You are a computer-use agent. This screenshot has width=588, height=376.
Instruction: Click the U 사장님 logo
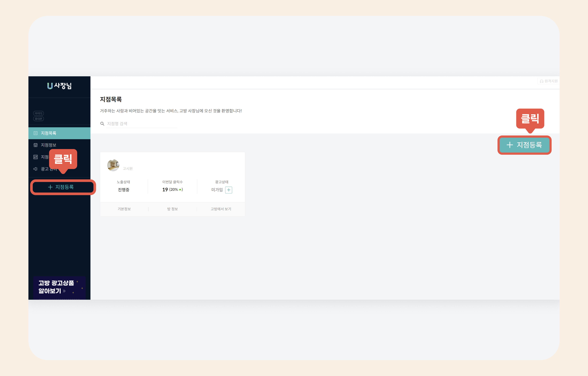point(59,86)
